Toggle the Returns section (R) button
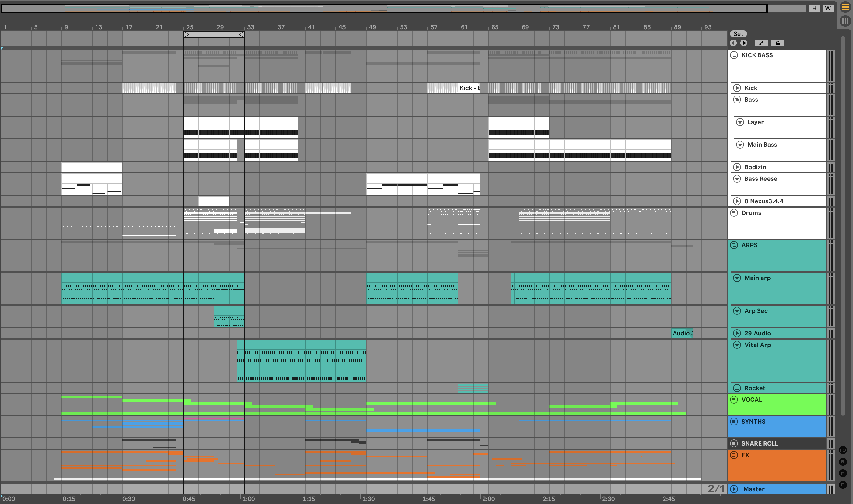853x504 pixels. [x=843, y=462]
